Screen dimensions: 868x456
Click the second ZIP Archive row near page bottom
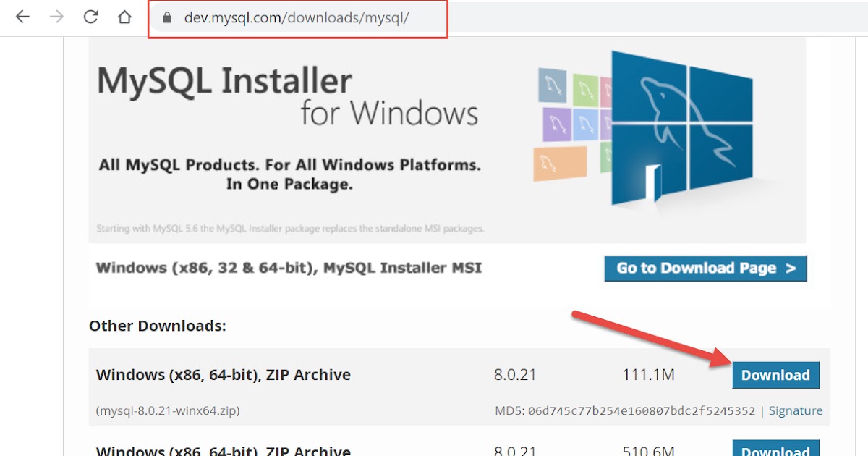pos(224,449)
